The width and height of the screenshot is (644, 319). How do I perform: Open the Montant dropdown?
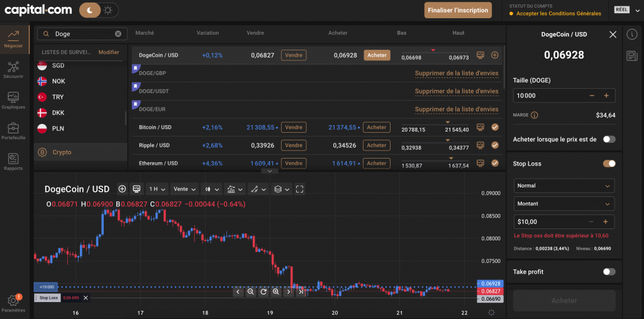pos(564,204)
